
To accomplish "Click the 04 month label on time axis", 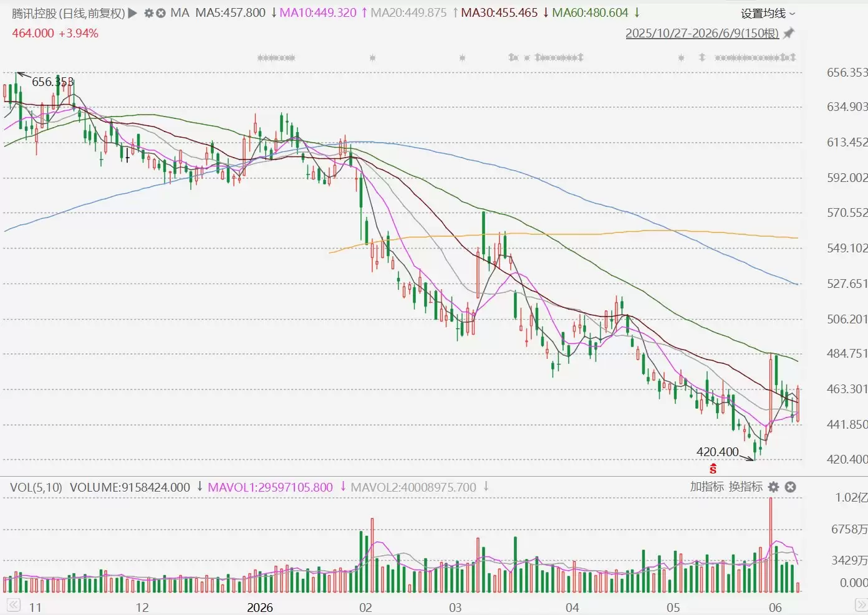I will (572, 608).
